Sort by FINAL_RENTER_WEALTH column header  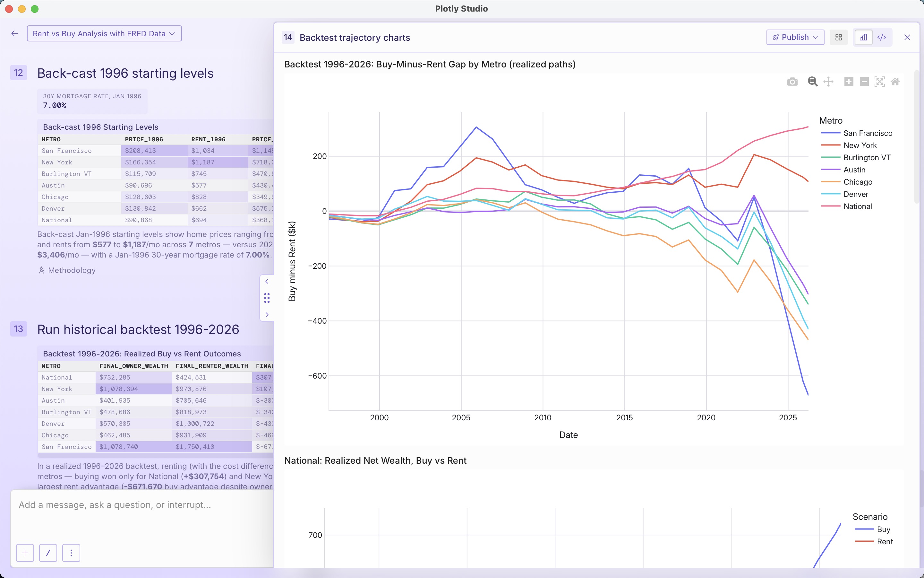click(212, 366)
